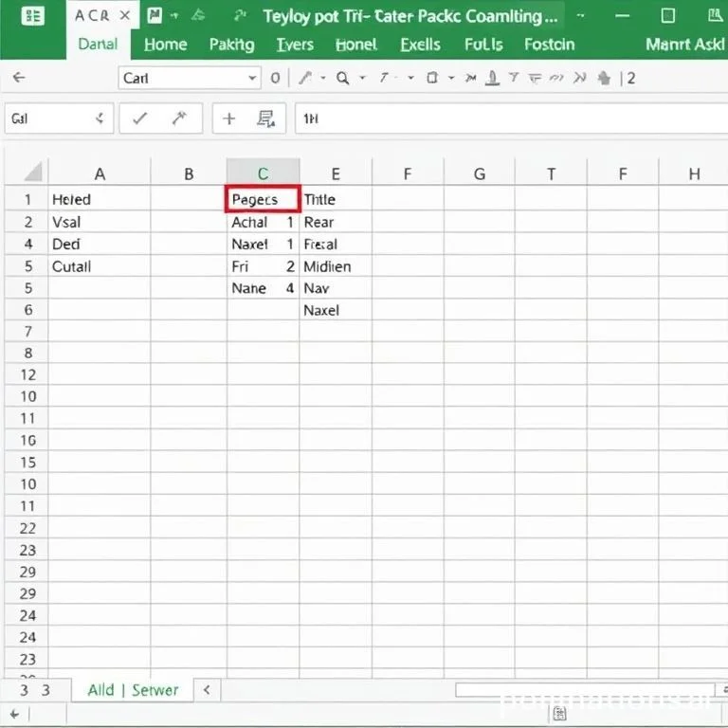Click the cell containing Pagecs
The image size is (728, 728).
263,199
